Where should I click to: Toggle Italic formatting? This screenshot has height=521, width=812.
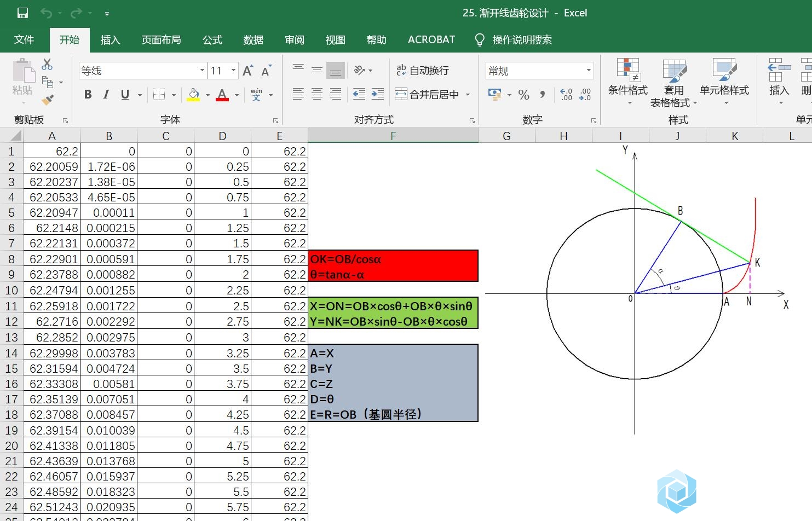(x=106, y=94)
